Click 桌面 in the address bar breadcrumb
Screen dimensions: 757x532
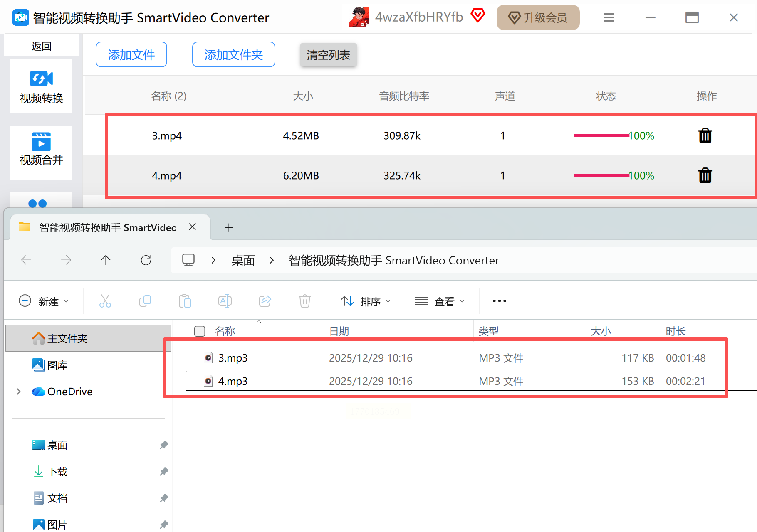tap(243, 260)
